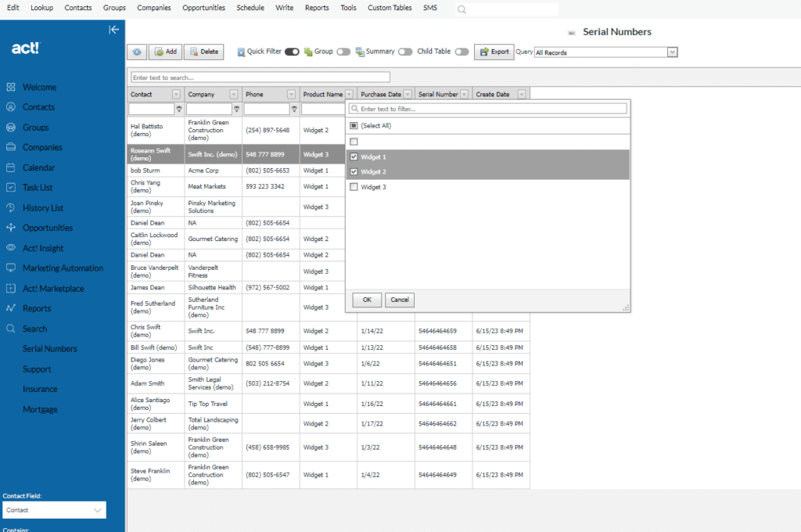Collapse the sidebar with the arrow icon
Viewport: 801px width, 532px height.
coord(114,30)
